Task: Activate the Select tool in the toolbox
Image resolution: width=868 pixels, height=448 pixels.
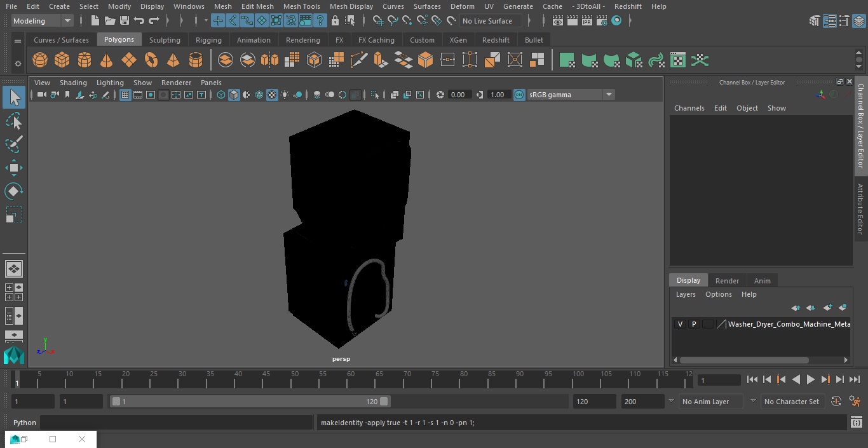Action: coord(14,97)
